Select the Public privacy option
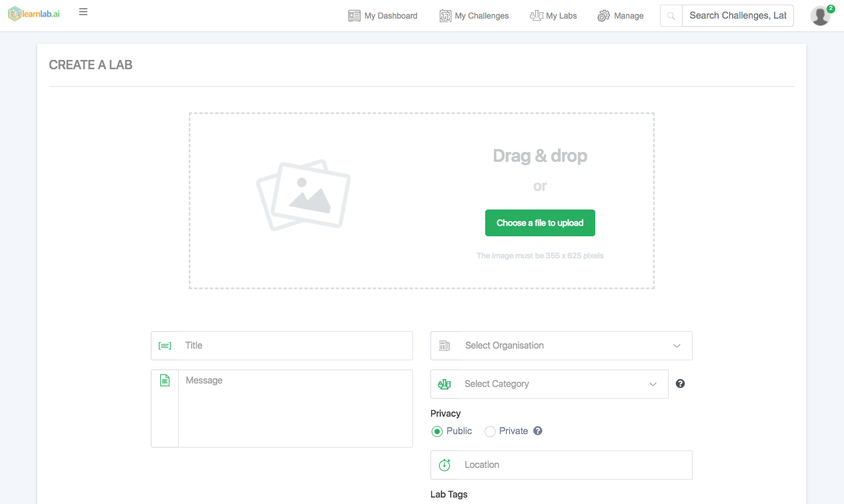 tap(437, 431)
